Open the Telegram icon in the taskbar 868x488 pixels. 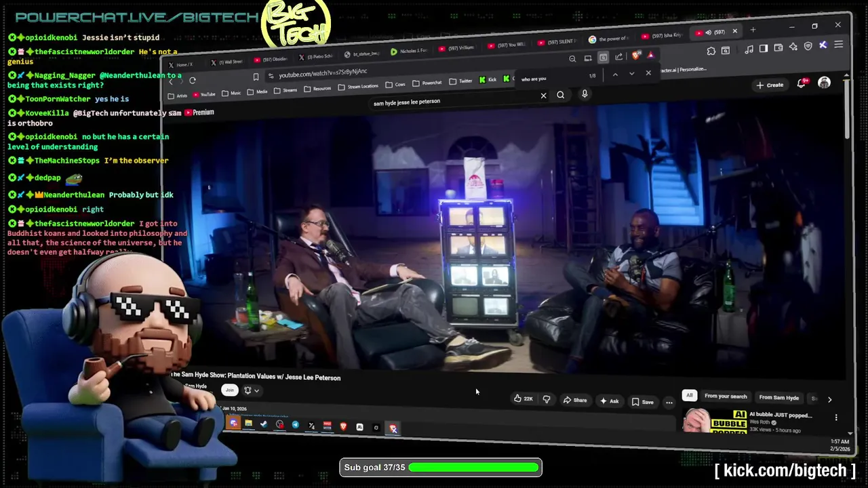(296, 425)
